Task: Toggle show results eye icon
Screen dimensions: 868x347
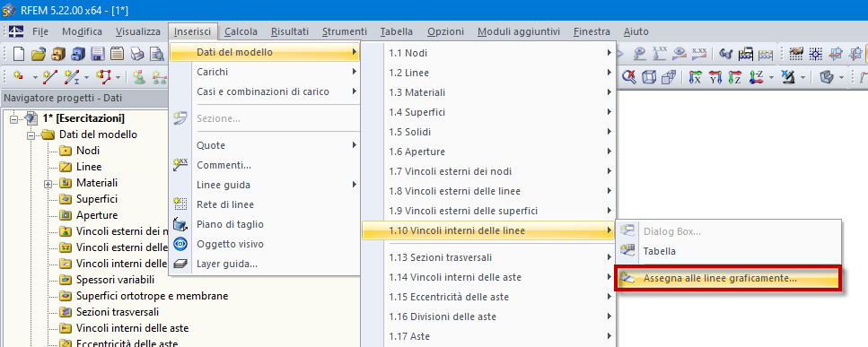Action: click(679, 54)
